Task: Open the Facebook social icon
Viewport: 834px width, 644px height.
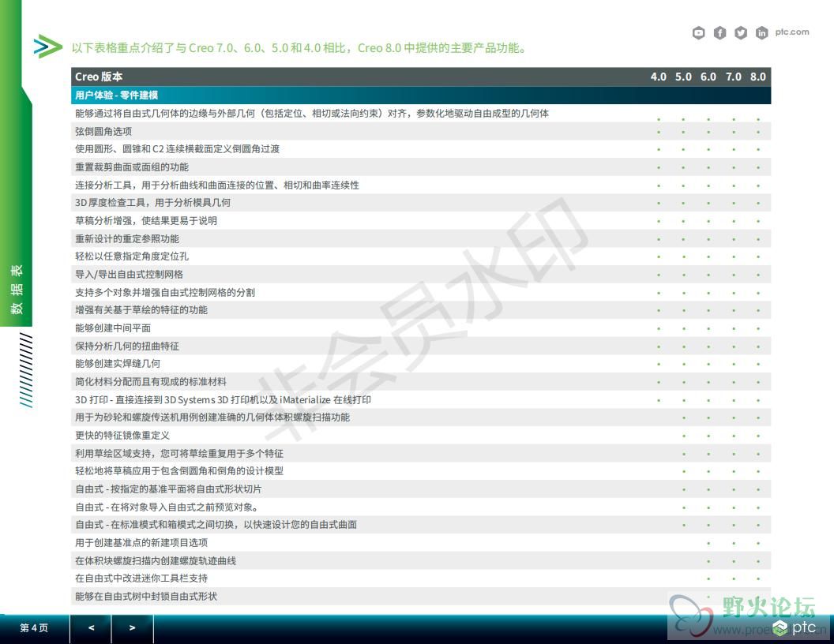Action: tap(719, 33)
